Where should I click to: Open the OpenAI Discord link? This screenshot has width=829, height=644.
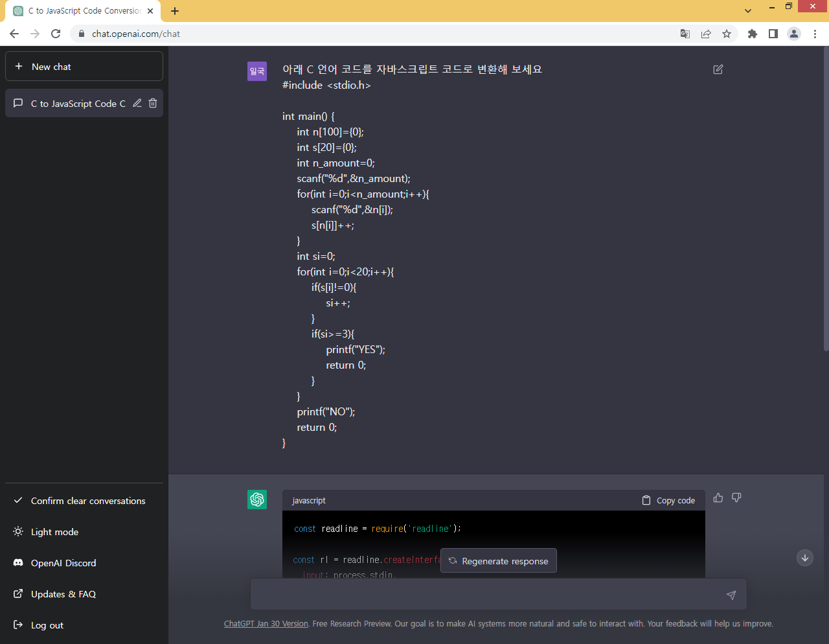84,563
